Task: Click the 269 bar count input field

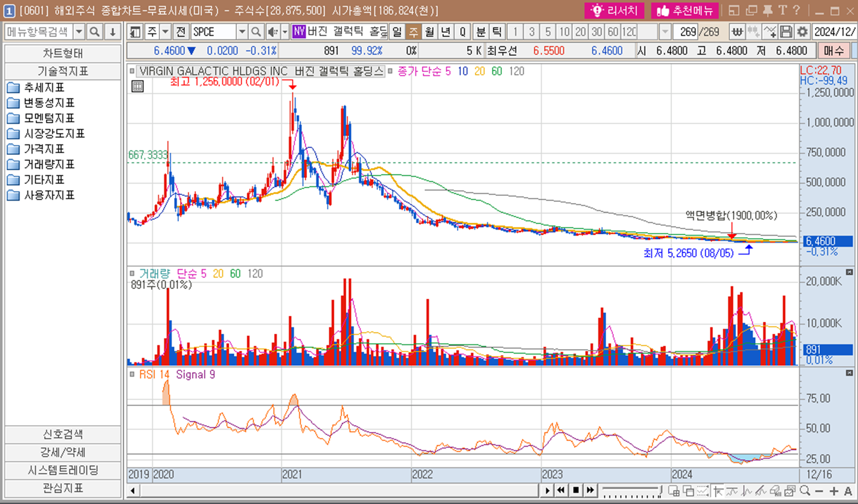Action: point(685,32)
